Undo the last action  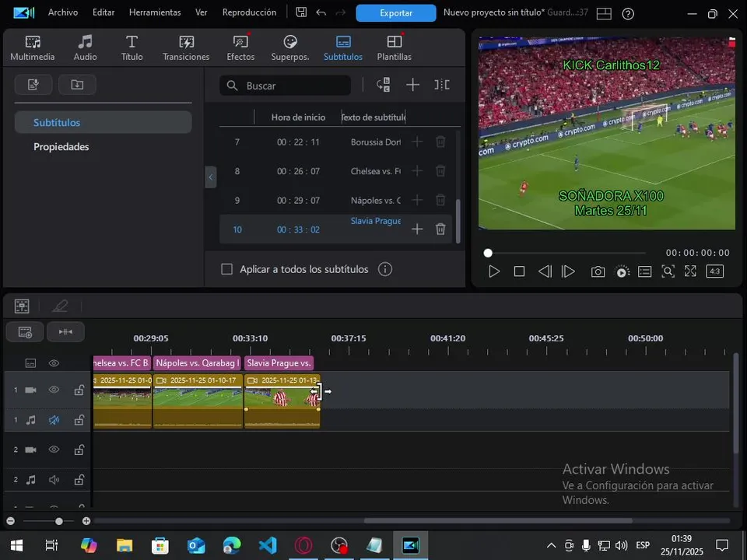(x=321, y=12)
